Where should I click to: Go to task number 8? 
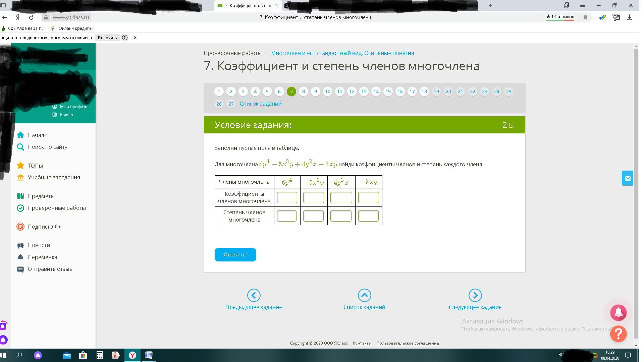303,92
